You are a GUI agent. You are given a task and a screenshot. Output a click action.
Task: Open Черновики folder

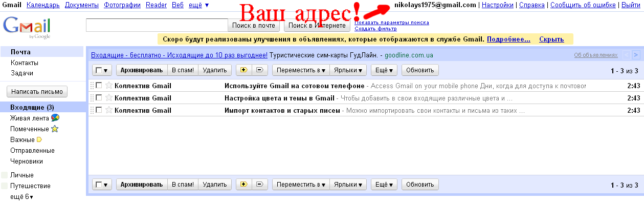click(27, 161)
